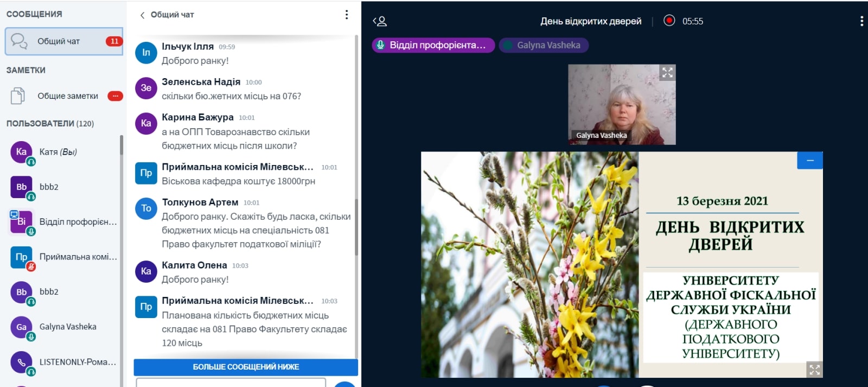Click Зеленська Надія avatar Зе in chat
Viewport: 868px width, 387px height.
(x=146, y=88)
